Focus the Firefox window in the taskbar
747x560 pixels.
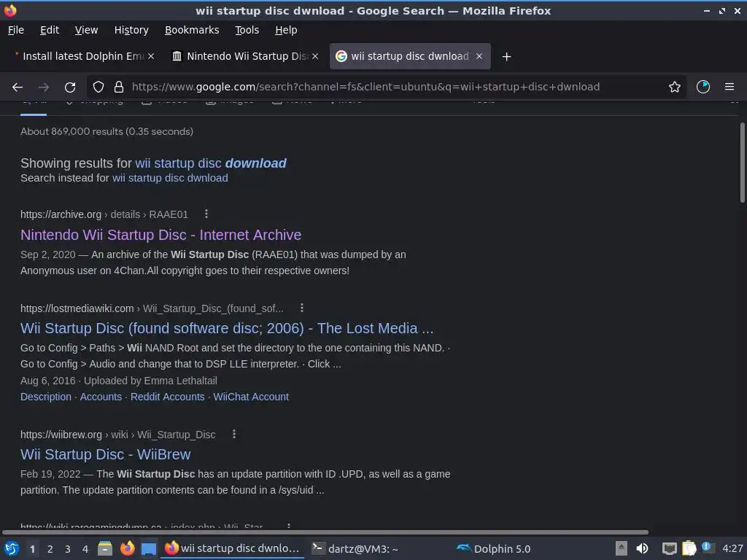click(233, 548)
